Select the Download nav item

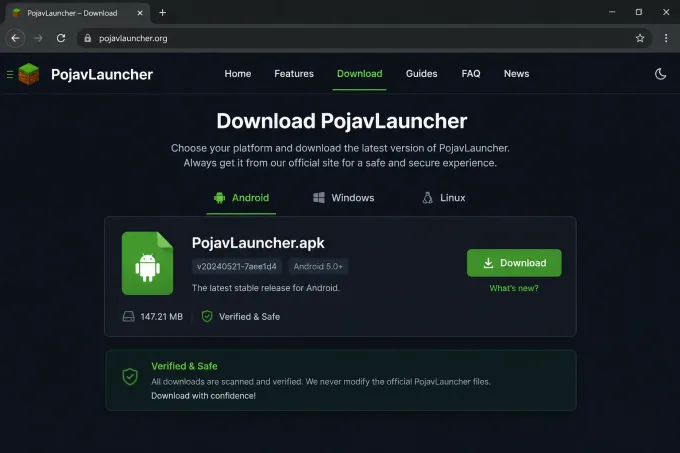(360, 74)
